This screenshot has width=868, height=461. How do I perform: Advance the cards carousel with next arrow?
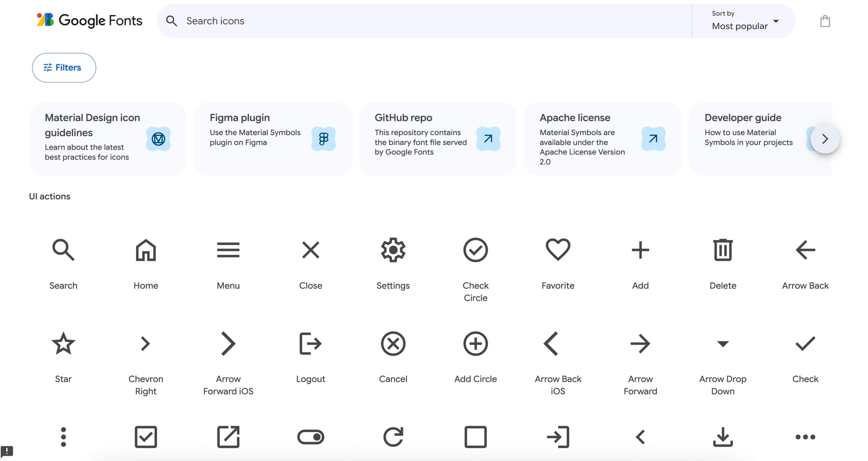(825, 139)
